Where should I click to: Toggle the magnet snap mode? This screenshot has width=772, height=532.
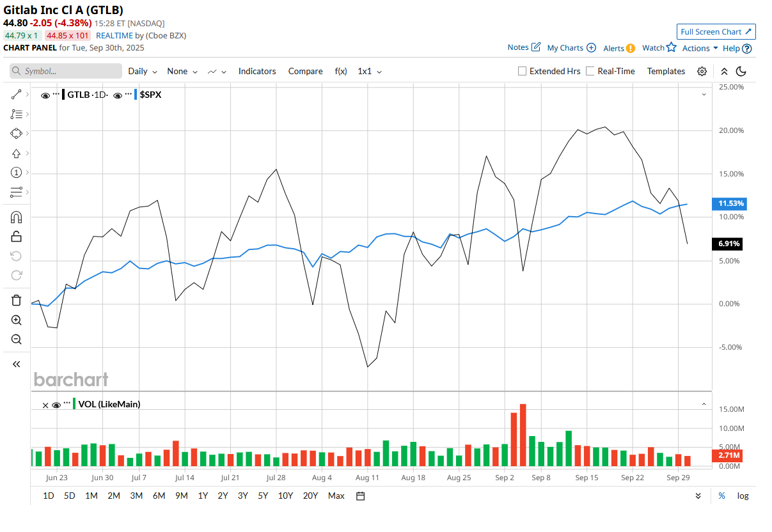[17, 217]
